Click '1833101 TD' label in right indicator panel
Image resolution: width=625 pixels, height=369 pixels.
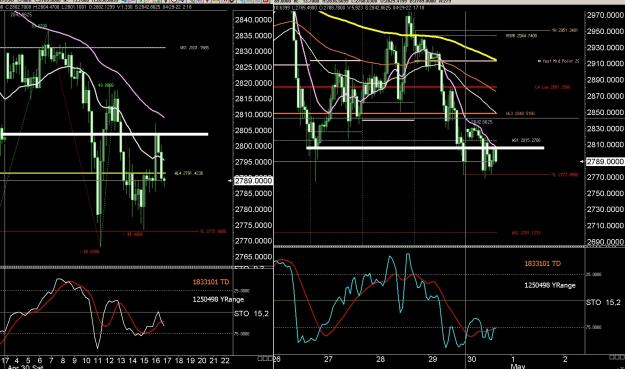(x=542, y=264)
